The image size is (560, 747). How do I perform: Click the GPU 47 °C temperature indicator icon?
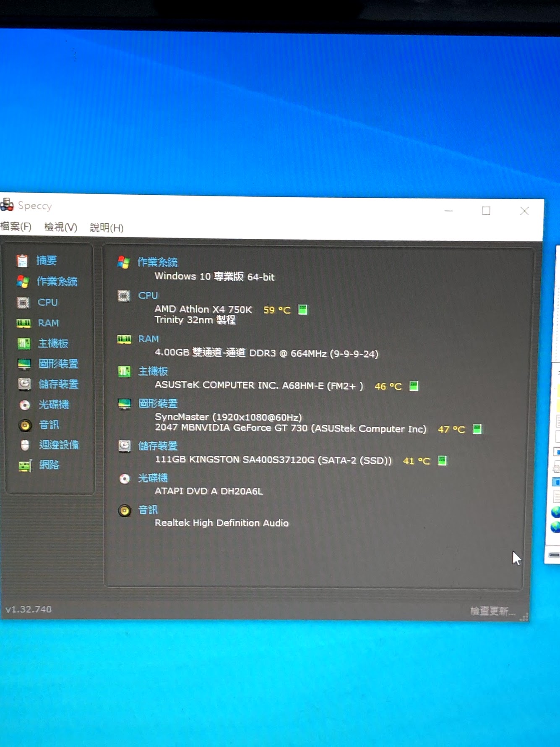click(477, 429)
